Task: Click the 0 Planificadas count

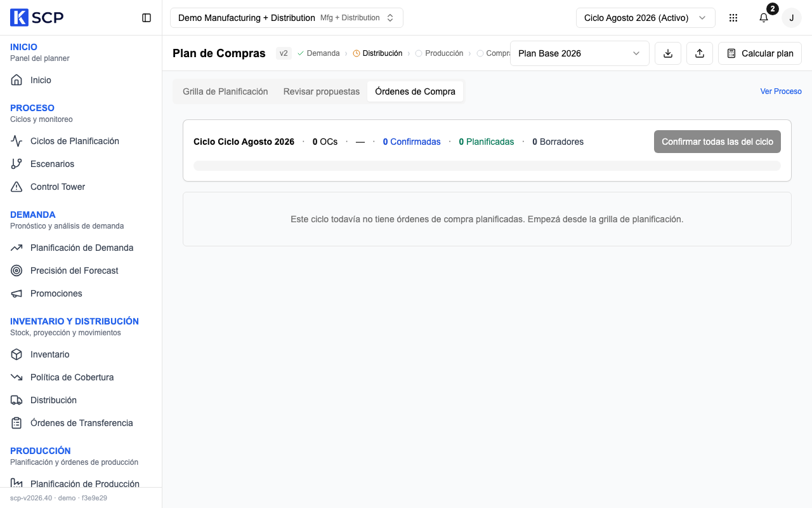Action: tap(487, 142)
